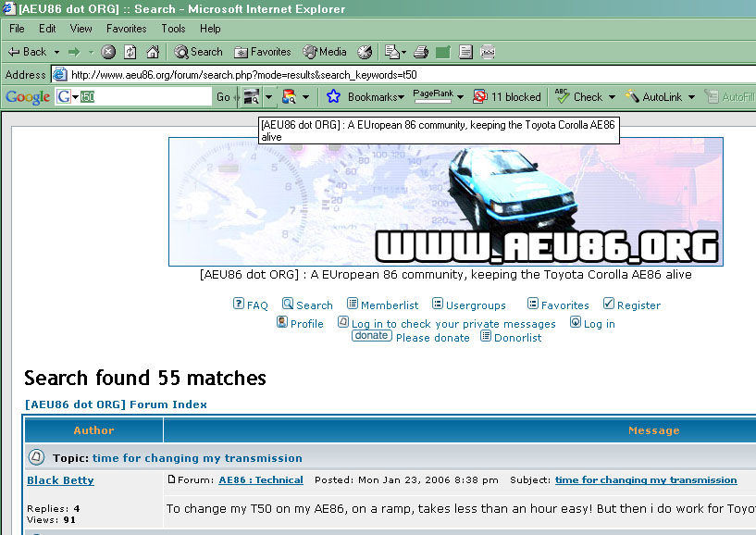The width and height of the screenshot is (756, 535).
Task: Open the forum Memberlist link
Action: 389,305
